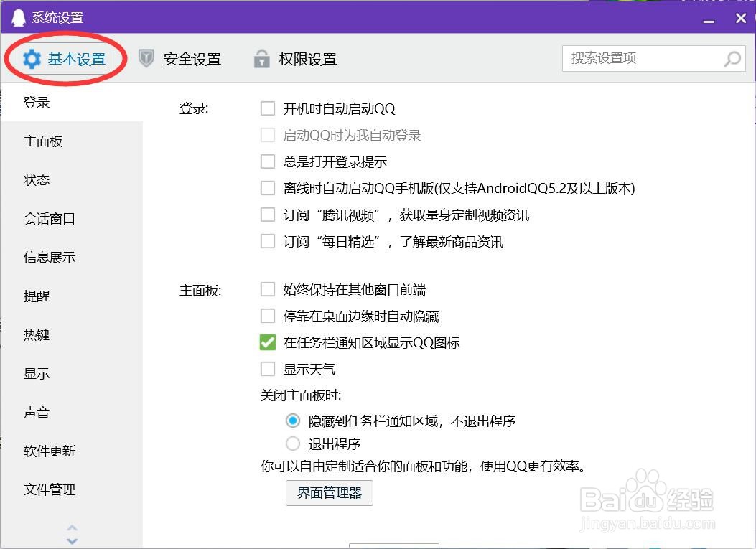
Task: Click the lock icon of 权限设置
Action: coord(262,58)
